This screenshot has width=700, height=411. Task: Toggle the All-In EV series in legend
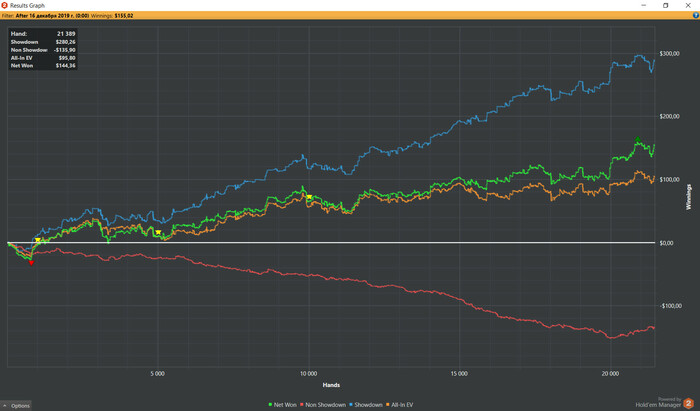400,405
